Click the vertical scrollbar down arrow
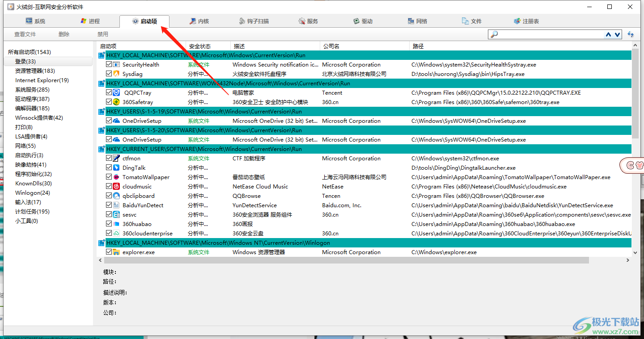The height and width of the screenshot is (339, 644). tap(636, 252)
